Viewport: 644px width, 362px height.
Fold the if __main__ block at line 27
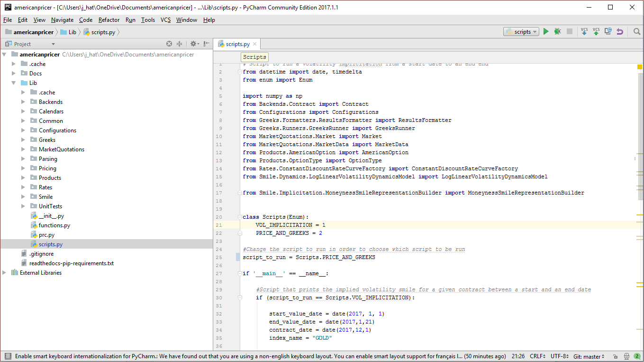point(239,273)
